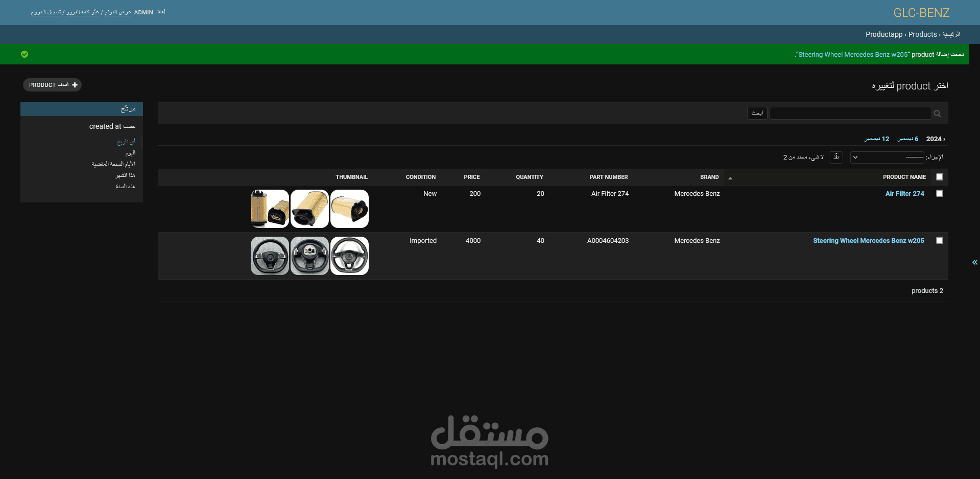
Task: Click the magnifier search icon
Action: tap(937, 113)
